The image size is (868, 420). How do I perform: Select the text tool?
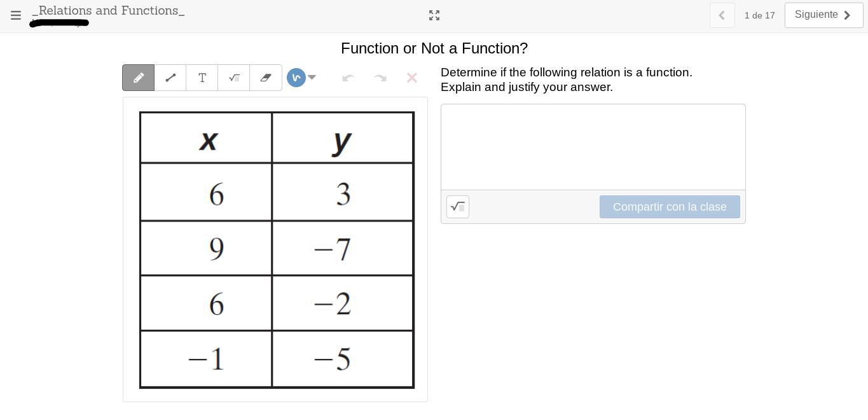click(x=202, y=78)
